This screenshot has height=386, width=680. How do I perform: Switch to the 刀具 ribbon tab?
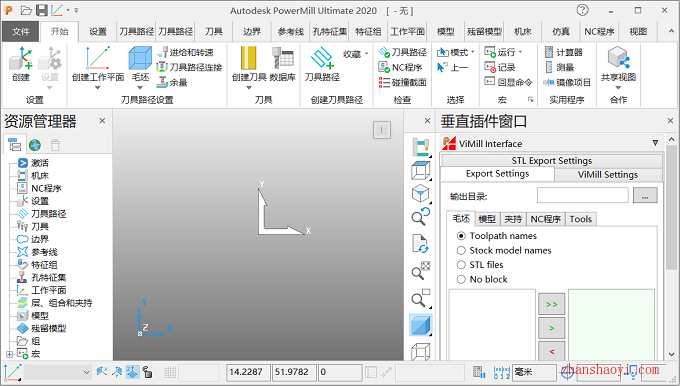214,32
